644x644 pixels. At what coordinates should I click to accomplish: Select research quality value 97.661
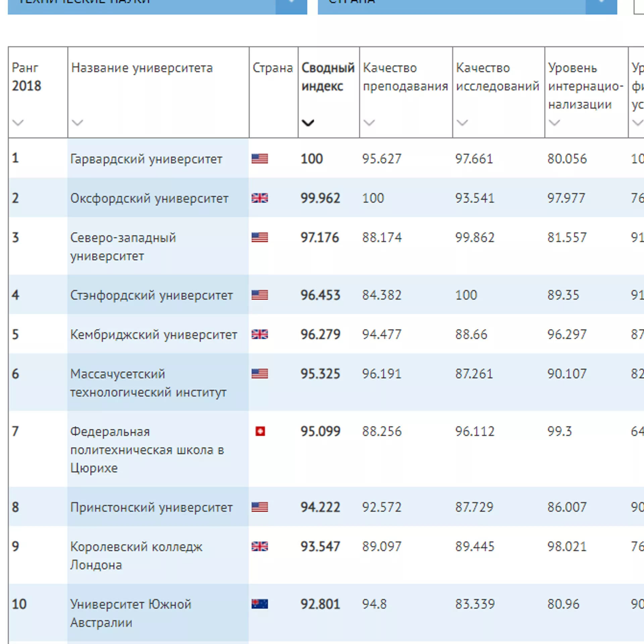(474, 158)
